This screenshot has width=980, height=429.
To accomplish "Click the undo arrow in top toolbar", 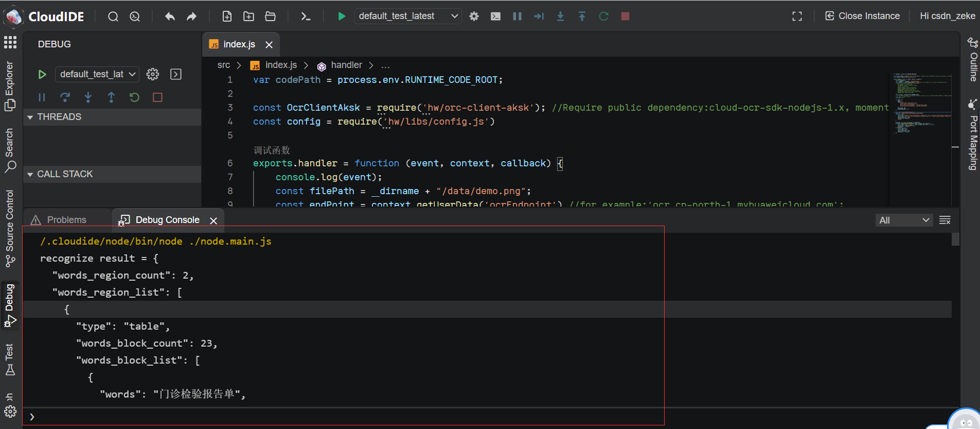I will (170, 16).
